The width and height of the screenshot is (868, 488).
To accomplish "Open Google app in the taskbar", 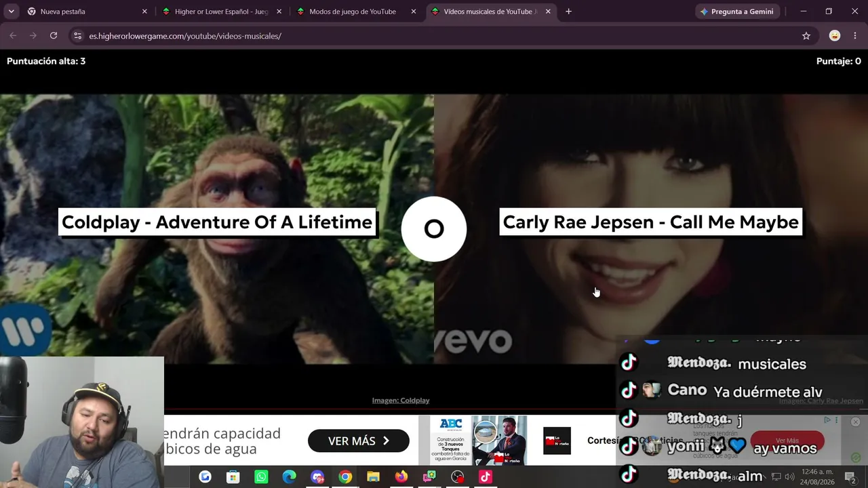I will point(205,477).
